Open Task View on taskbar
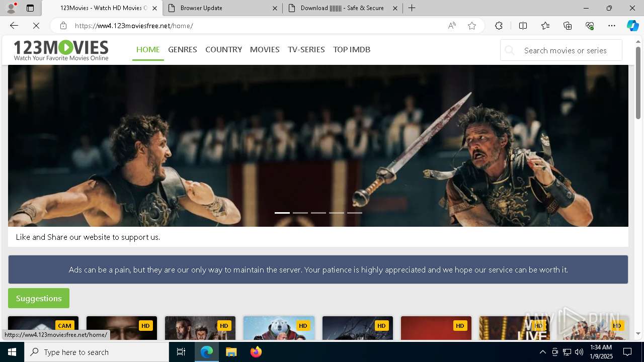The image size is (644, 362). tap(181, 352)
